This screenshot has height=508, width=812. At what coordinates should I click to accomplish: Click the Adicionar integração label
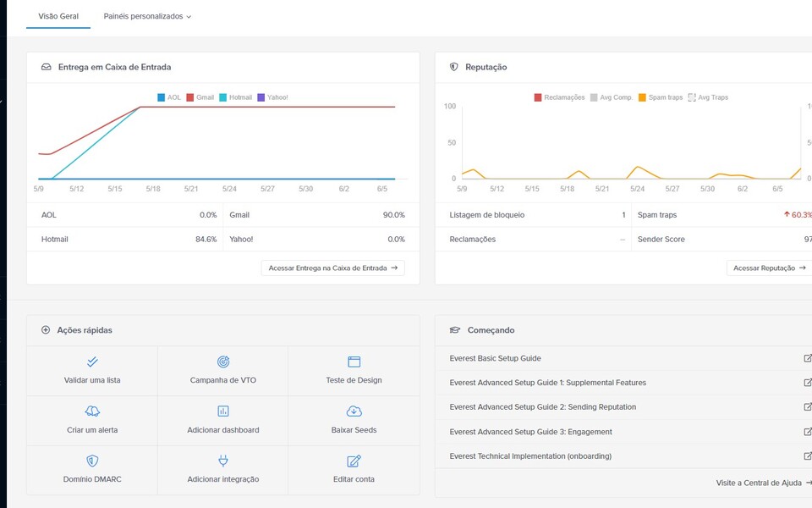pyautogui.click(x=223, y=479)
